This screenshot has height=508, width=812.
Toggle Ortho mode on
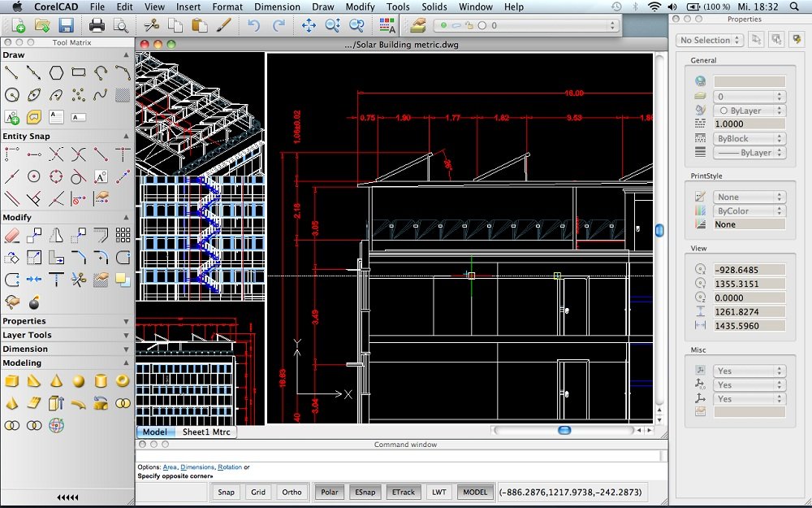click(x=292, y=492)
